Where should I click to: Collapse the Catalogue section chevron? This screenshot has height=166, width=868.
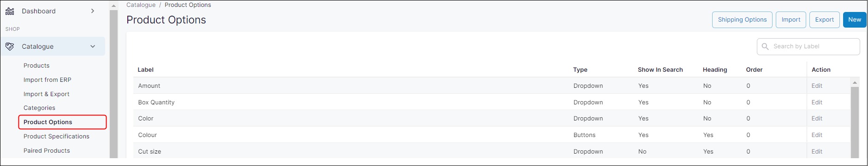(93, 46)
